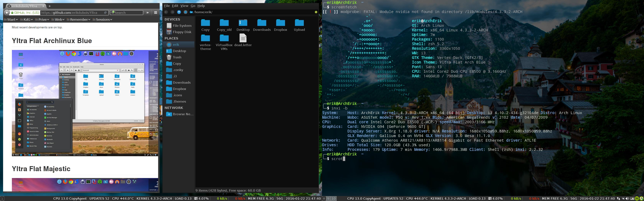Viewport: 644px width, 201px height.
Task: Select the Copy_old folder icon
Action: (x=224, y=23)
